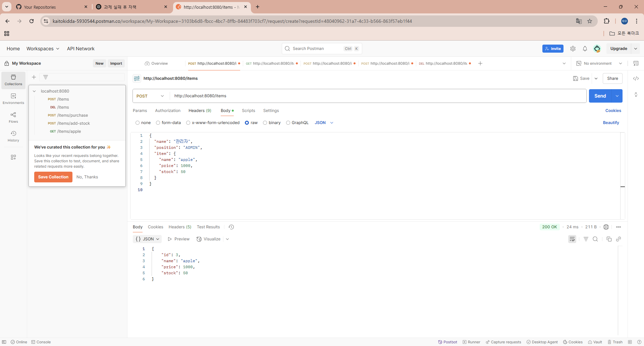Open Runner in the status bar
The image size is (644, 346).
472,342
